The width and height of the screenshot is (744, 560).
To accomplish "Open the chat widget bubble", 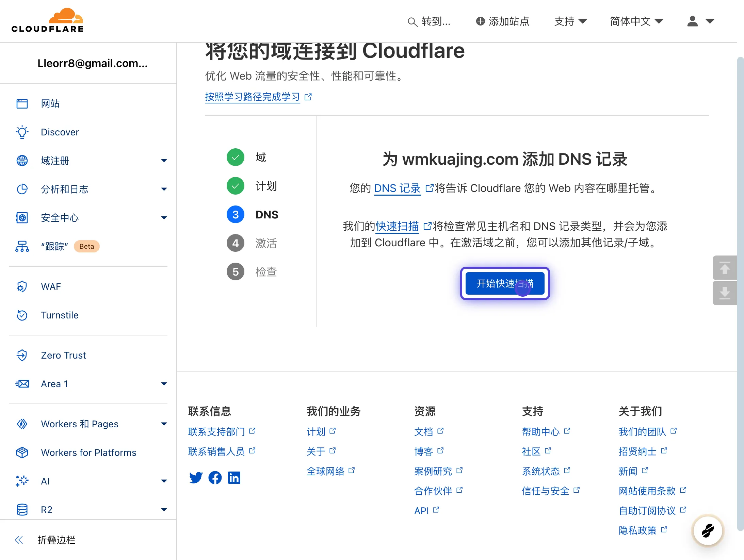I will pos(707,530).
